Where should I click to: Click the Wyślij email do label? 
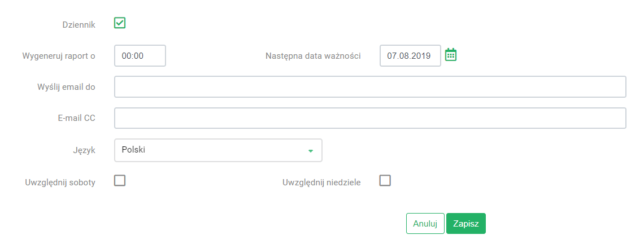pos(66,87)
